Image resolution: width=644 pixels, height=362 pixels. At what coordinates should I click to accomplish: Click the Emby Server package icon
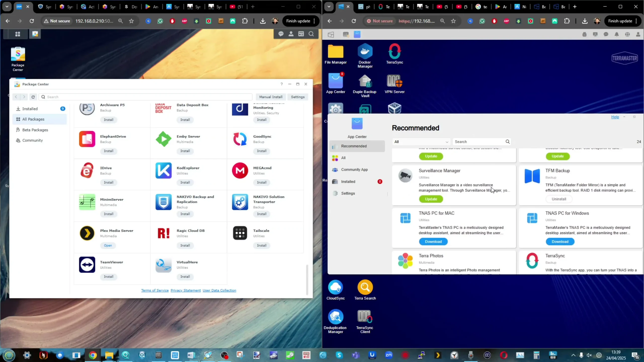[164, 139]
